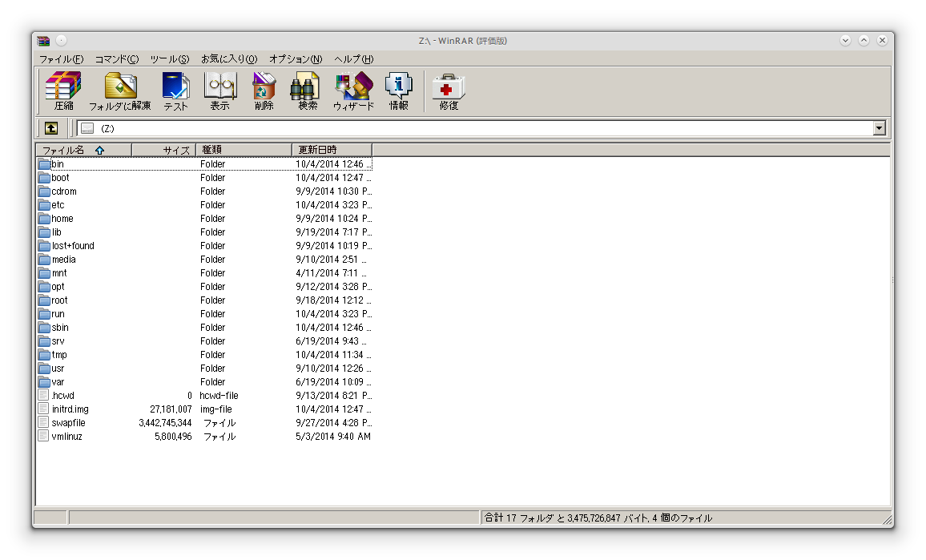Open the ファイル(F) menu
Viewport: 926px width, 560px height.
[62, 59]
